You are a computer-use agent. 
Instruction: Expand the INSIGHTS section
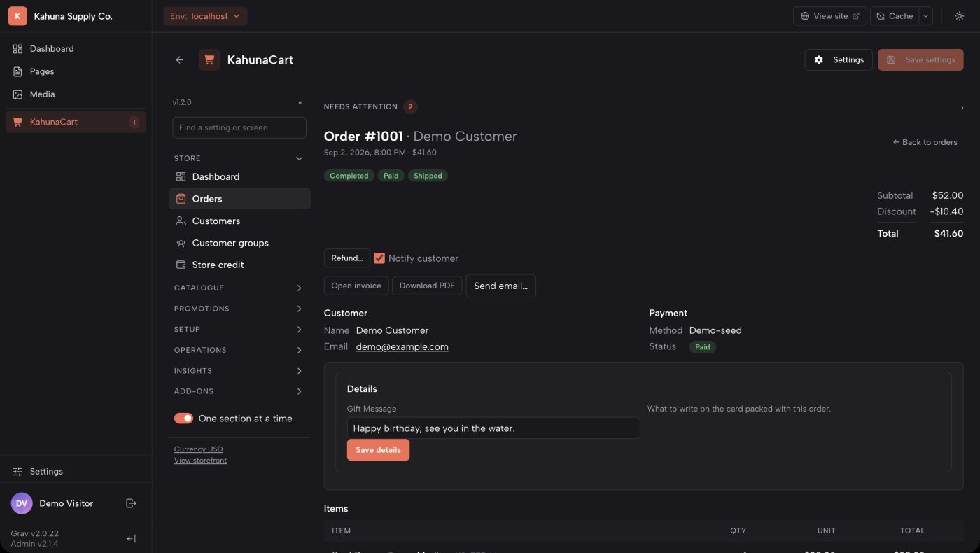click(x=239, y=371)
